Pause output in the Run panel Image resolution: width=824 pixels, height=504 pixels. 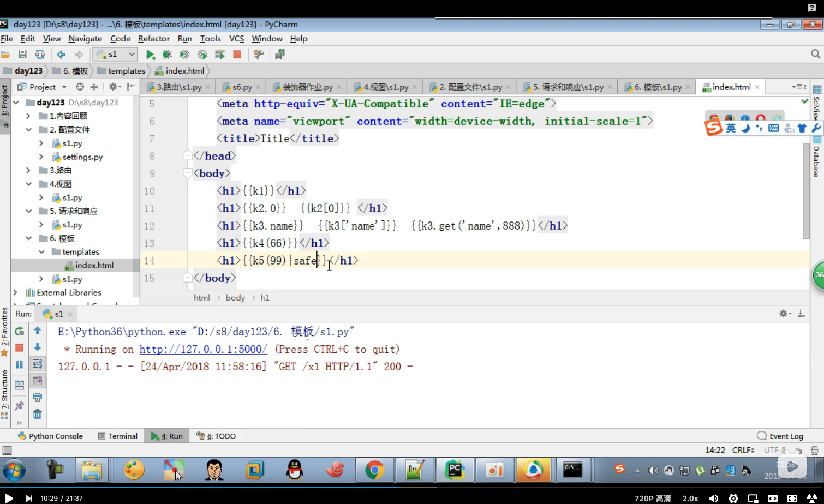point(20,364)
